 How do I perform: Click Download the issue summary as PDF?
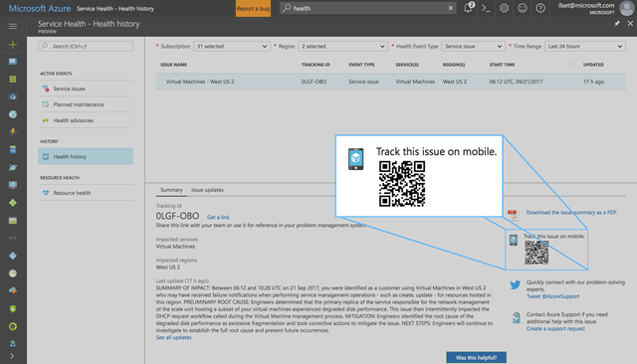(571, 212)
